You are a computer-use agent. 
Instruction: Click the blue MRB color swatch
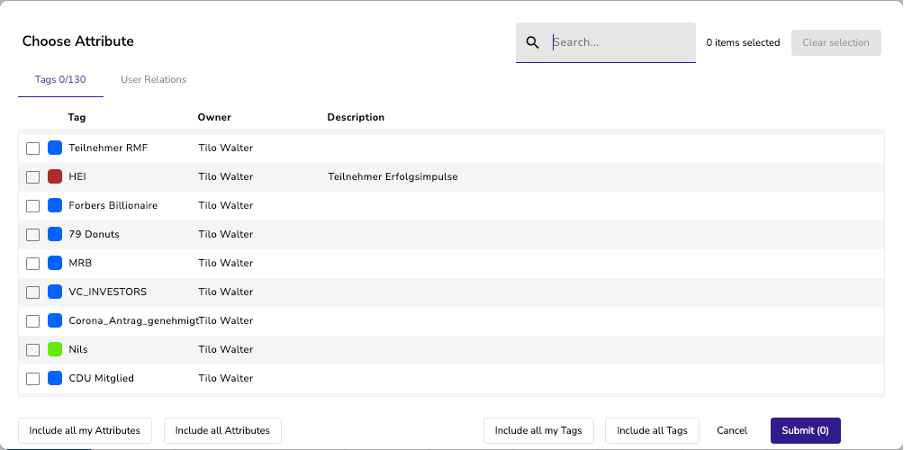(55, 263)
